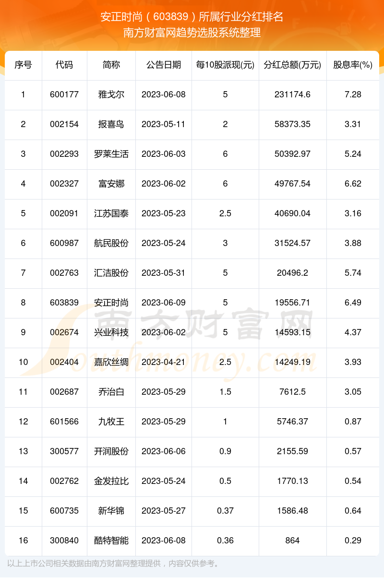The image size is (384, 588).
Task: Click the date 2023-04-21 cell
Action: click(x=164, y=362)
